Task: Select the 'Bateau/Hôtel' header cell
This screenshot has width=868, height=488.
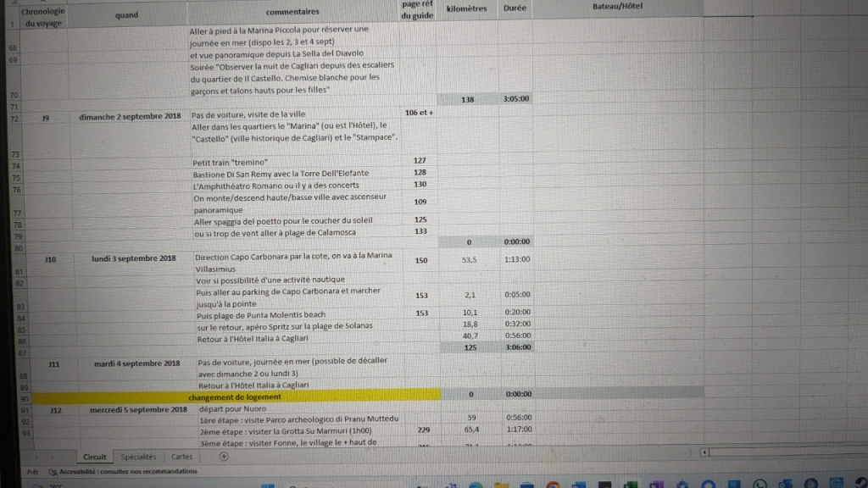Action: [x=617, y=7]
